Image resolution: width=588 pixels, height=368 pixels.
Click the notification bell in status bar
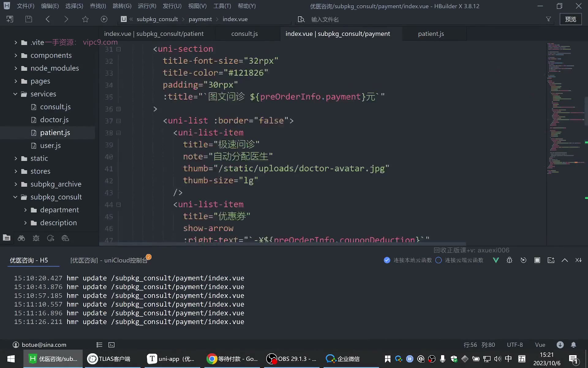573,345
